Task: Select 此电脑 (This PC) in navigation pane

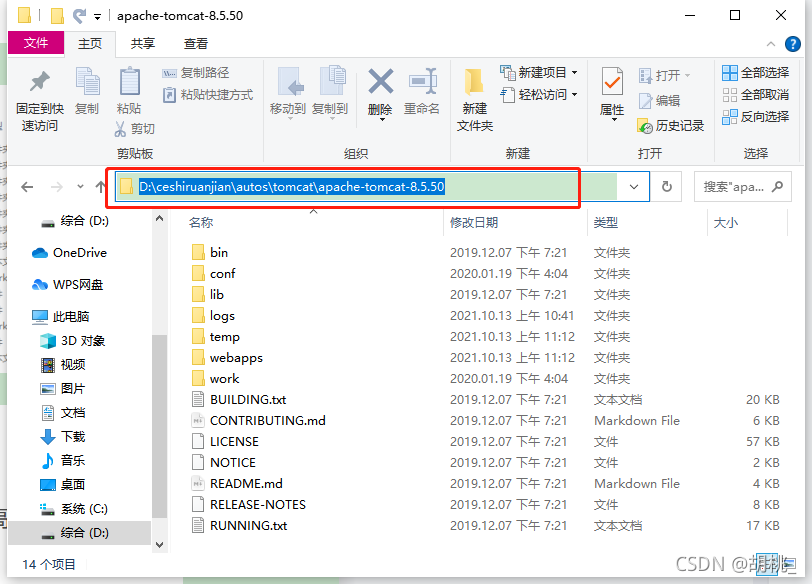Action: 61,316
